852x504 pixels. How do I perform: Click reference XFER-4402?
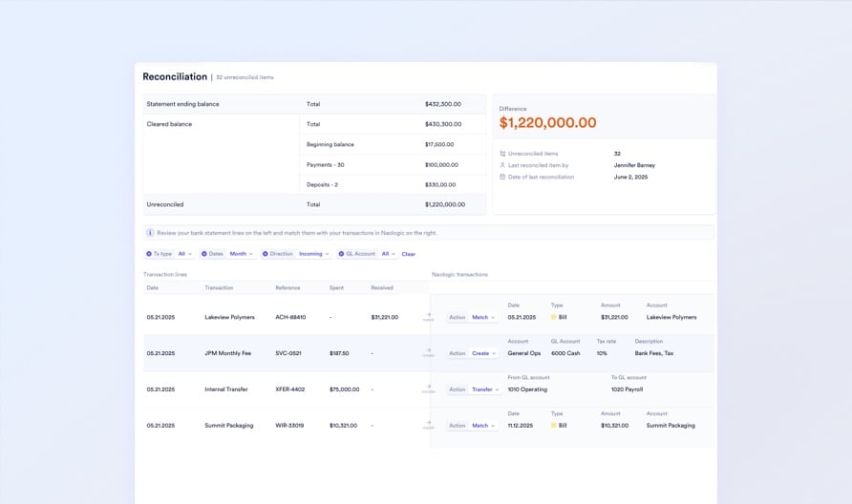coord(290,389)
